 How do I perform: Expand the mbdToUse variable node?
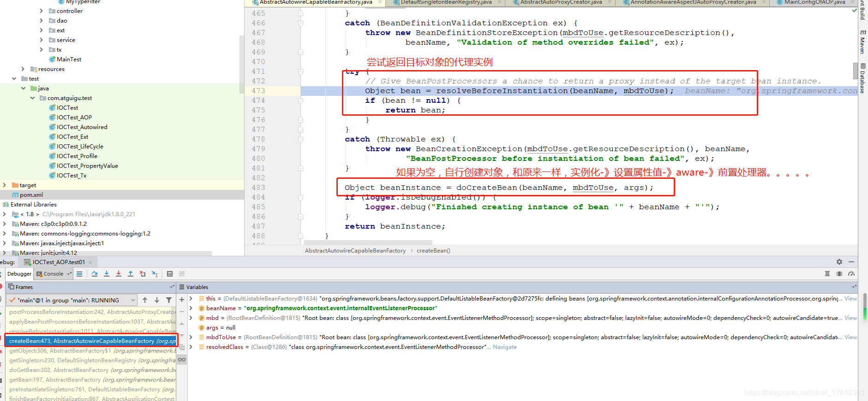pyautogui.click(x=191, y=337)
